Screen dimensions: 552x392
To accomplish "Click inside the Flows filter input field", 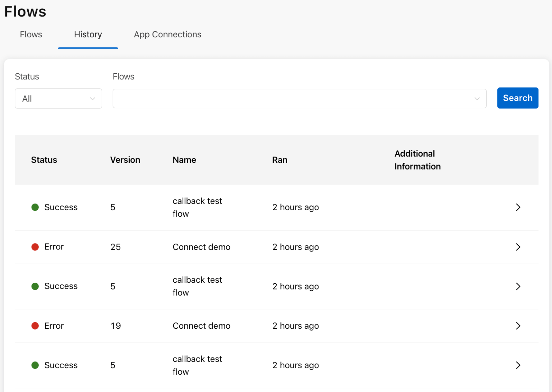I will tap(287, 98).
